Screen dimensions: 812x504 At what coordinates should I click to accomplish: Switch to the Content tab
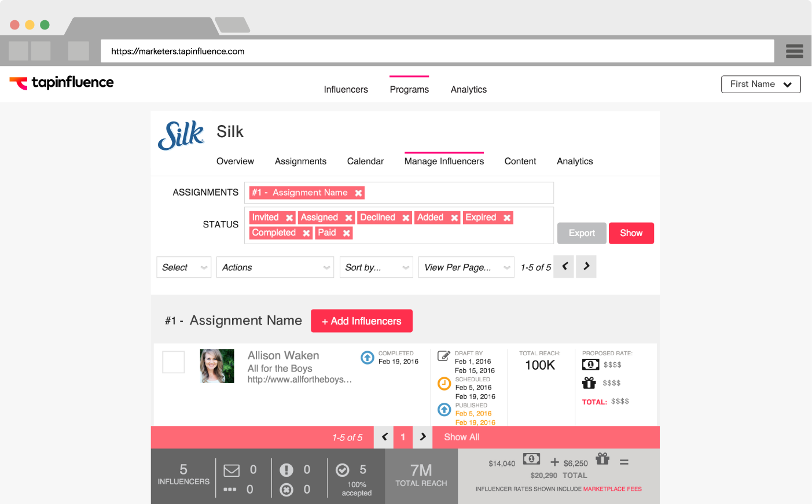click(x=520, y=161)
